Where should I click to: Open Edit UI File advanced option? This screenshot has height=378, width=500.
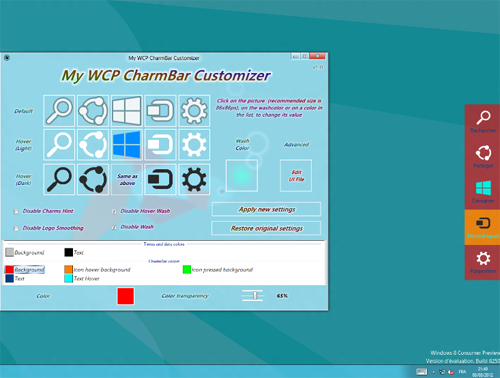(x=296, y=176)
